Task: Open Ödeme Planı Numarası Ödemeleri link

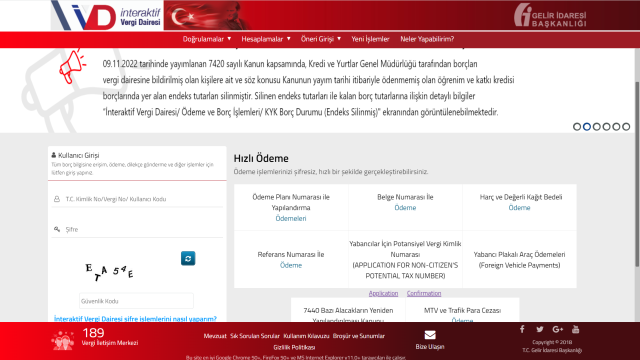Action: tap(291, 218)
